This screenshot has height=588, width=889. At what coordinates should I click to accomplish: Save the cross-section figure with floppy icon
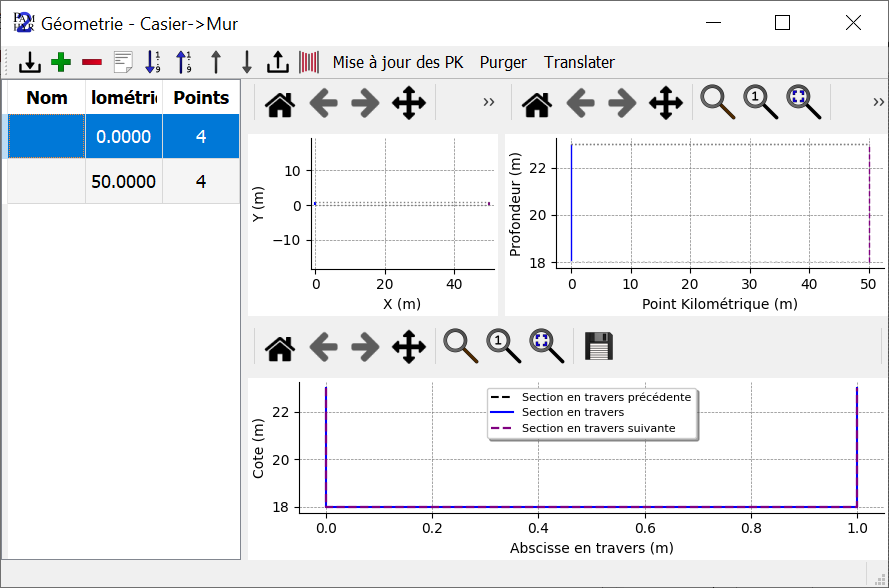click(x=598, y=347)
